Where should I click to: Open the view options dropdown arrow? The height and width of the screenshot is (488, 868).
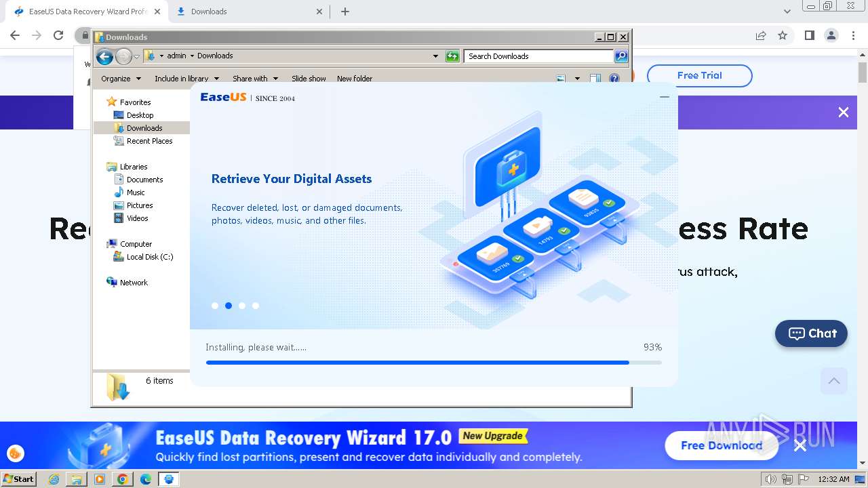[577, 79]
